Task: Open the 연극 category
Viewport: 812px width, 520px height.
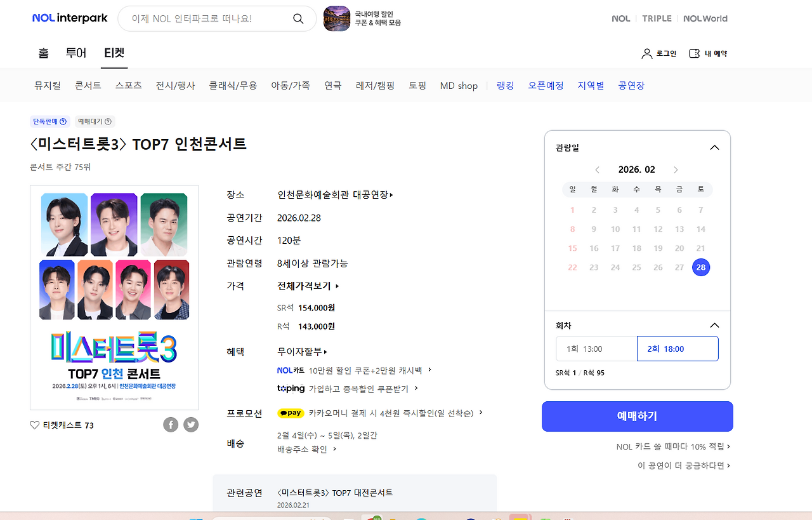Action: (333, 85)
